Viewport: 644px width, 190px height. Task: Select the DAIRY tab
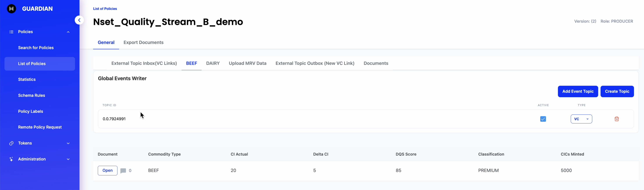[x=213, y=63]
